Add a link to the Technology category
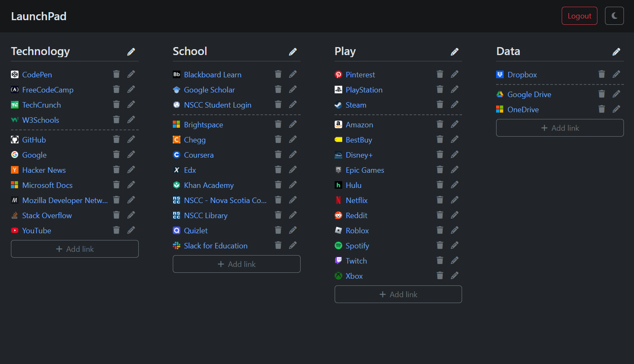 click(x=75, y=249)
